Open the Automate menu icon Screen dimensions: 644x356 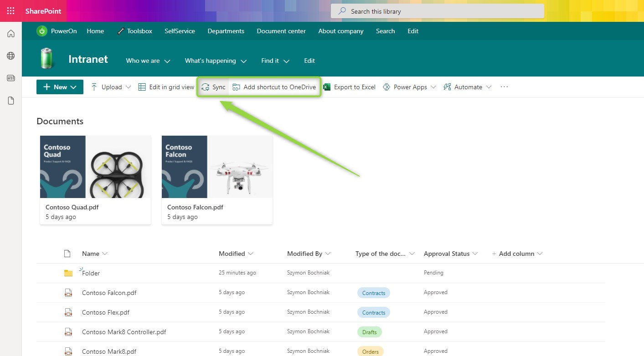point(447,87)
